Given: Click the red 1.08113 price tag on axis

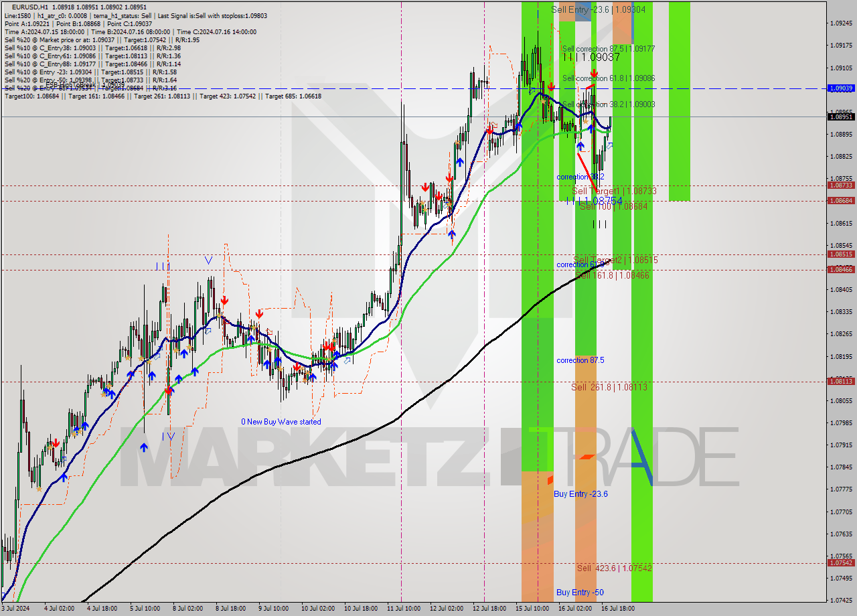Looking at the screenshot, I should point(841,381).
